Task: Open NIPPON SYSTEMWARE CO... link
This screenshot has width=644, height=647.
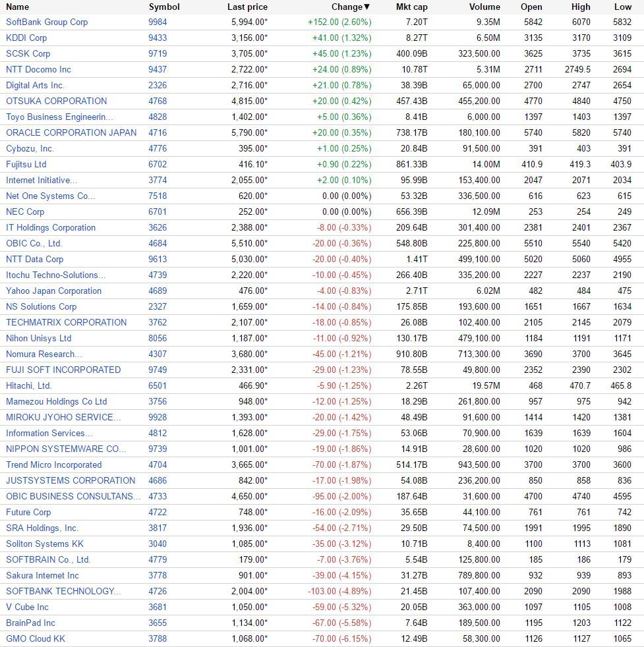Action: [x=66, y=449]
